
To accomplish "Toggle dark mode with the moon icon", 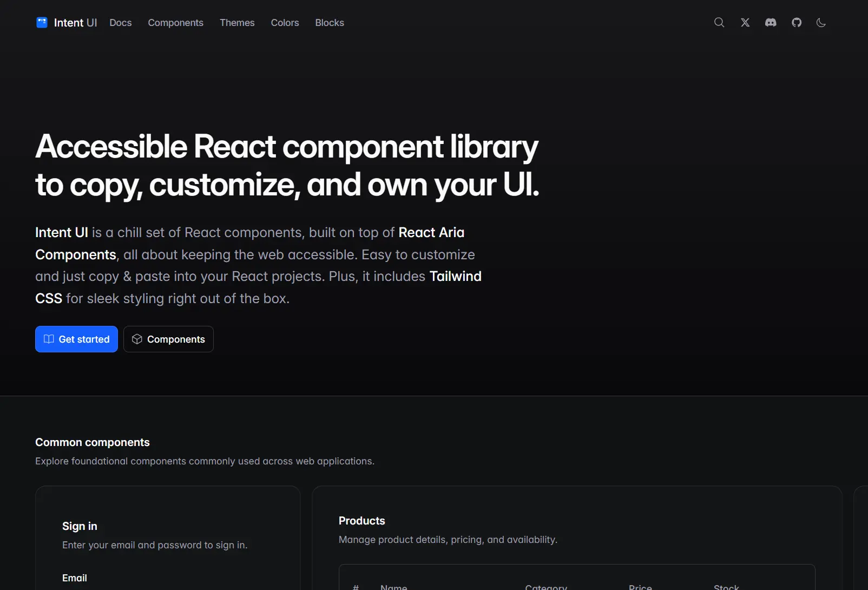I will [821, 23].
